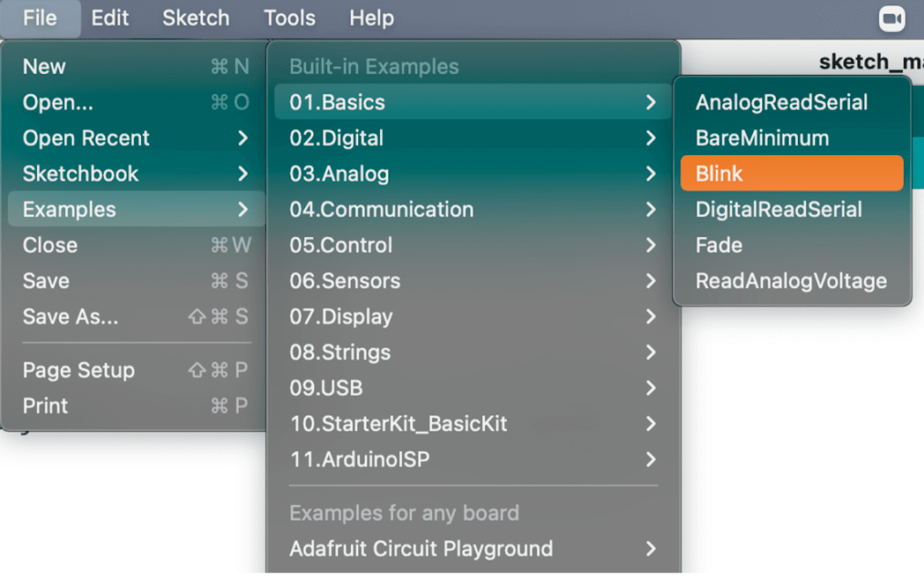The width and height of the screenshot is (924, 576).
Task: Select Save As... menu entry
Action: click(136, 316)
